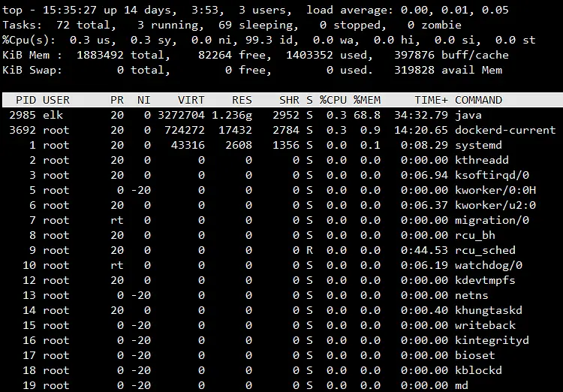Select the kworker/0:0H process row
Image resolution: width=563 pixels, height=392 pixels.
click(281, 190)
